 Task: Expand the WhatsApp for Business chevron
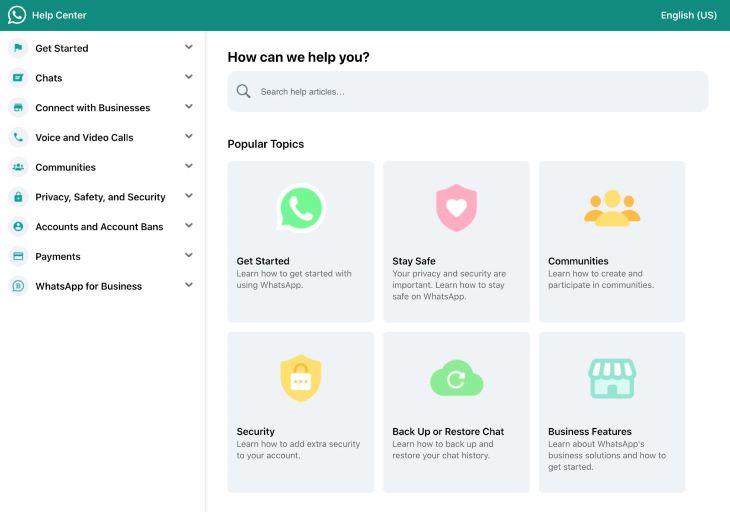(x=189, y=285)
